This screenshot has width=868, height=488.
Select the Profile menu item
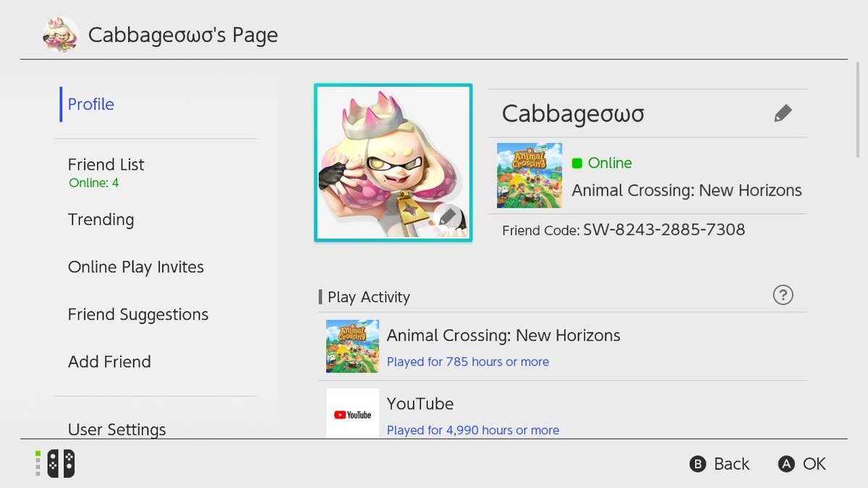coord(90,104)
